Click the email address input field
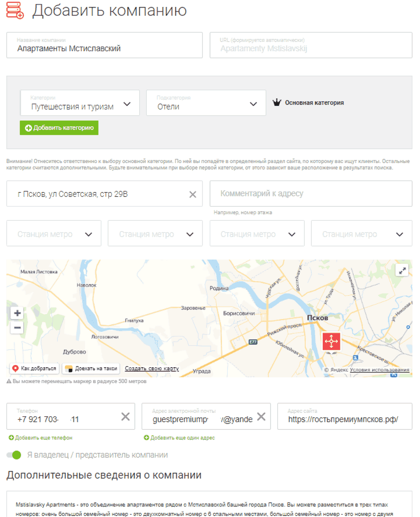 206,416
